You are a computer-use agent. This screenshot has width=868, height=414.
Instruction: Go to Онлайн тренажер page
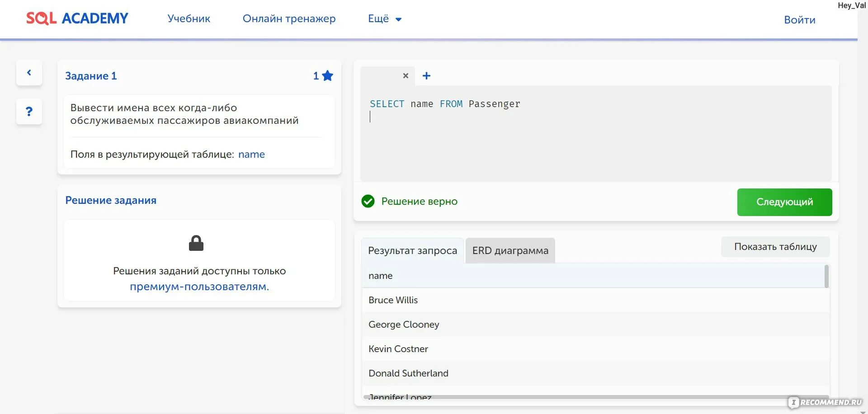[289, 19]
